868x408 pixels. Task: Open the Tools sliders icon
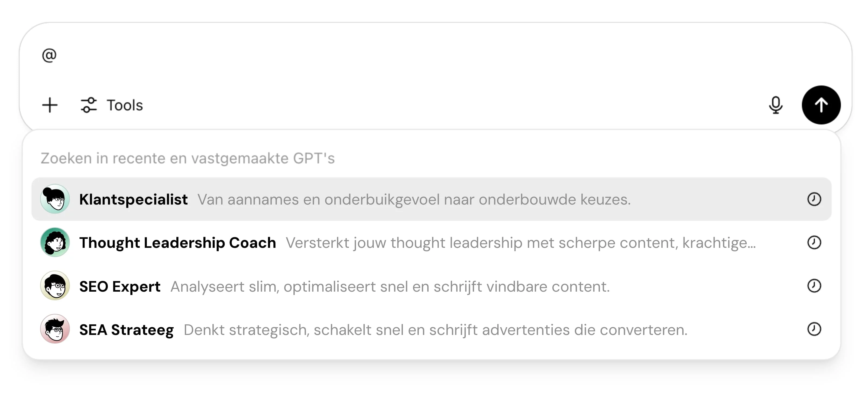(x=89, y=105)
